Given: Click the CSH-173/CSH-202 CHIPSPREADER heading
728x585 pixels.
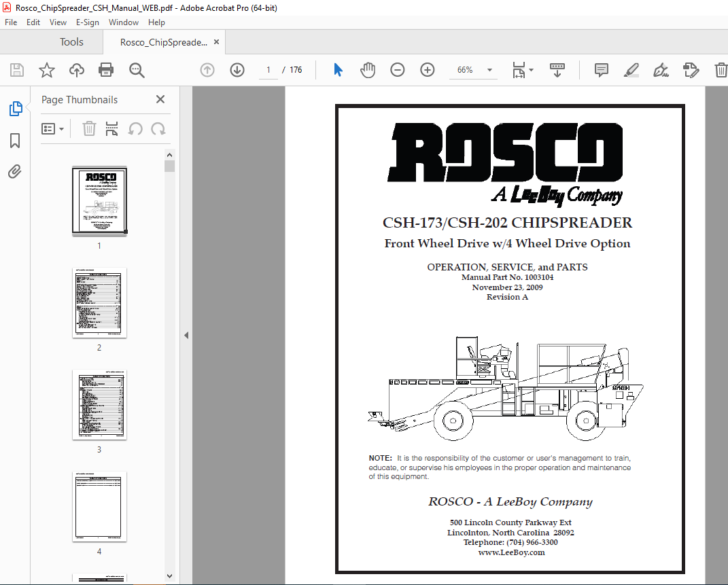Looking at the screenshot, I should click(507, 223).
